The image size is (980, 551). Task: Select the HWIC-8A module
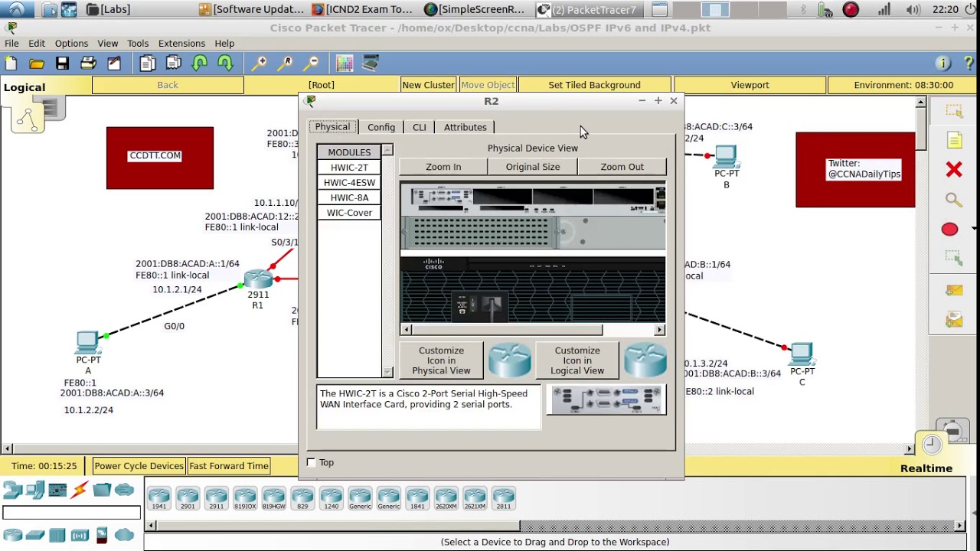[x=349, y=197]
